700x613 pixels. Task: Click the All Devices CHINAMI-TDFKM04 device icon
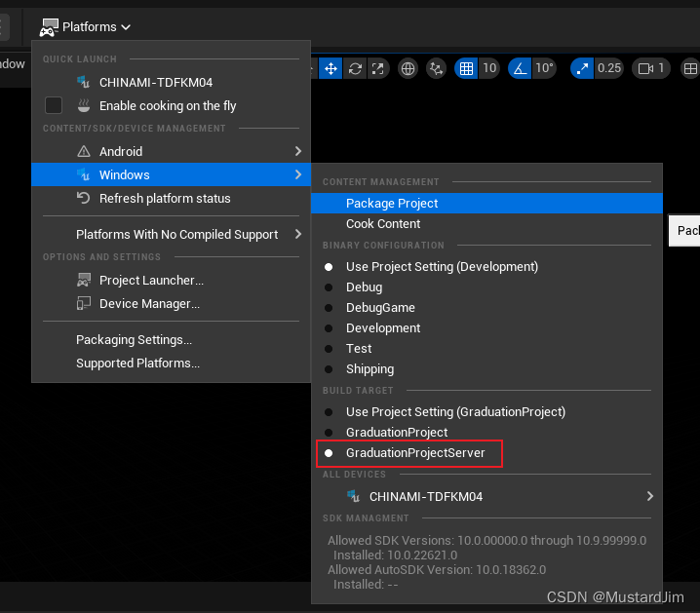(354, 496)
